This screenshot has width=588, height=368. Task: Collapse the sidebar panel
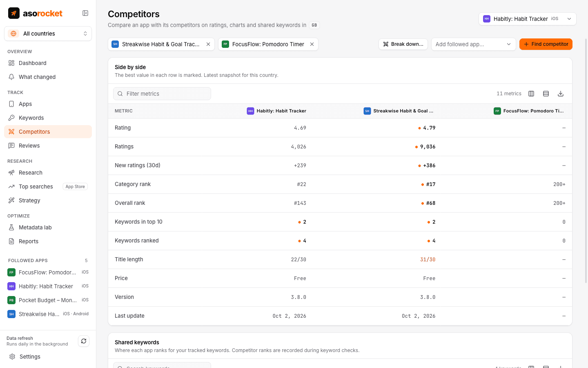(85, 13)
